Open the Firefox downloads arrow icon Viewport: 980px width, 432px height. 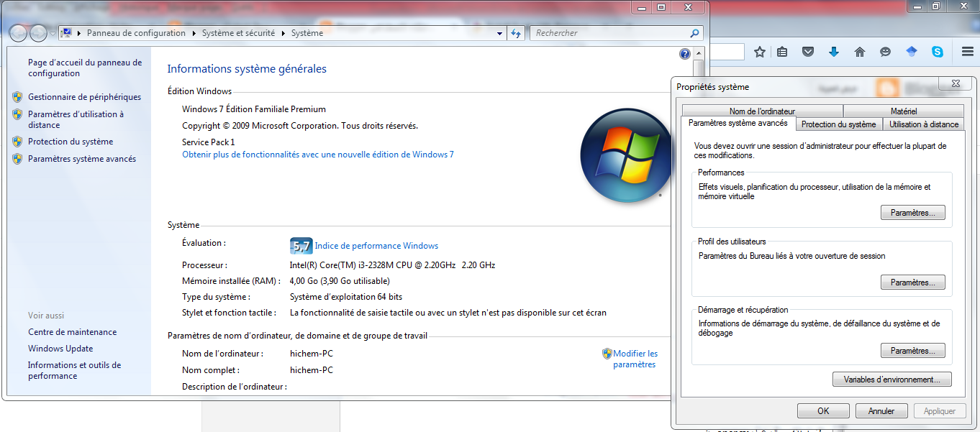click(x=834, y=52)
